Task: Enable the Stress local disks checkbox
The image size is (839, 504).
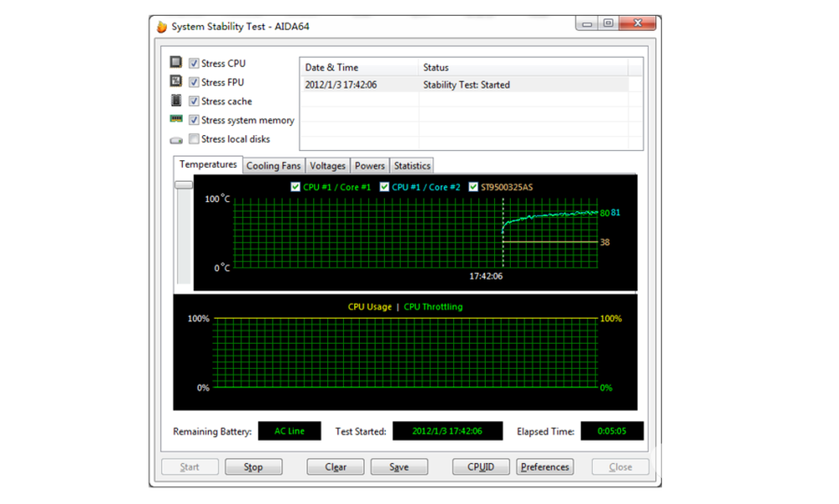Action: coord(194,139)
